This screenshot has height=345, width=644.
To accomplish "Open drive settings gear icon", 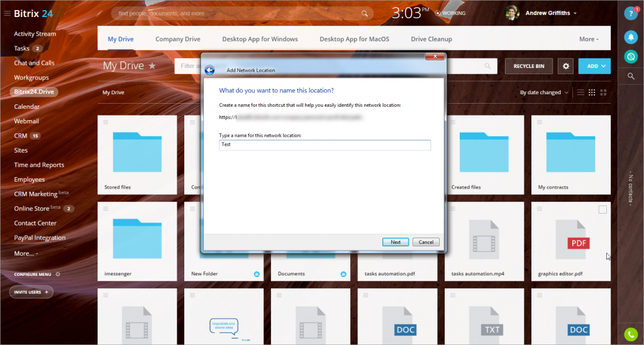I will pos(565,66).
